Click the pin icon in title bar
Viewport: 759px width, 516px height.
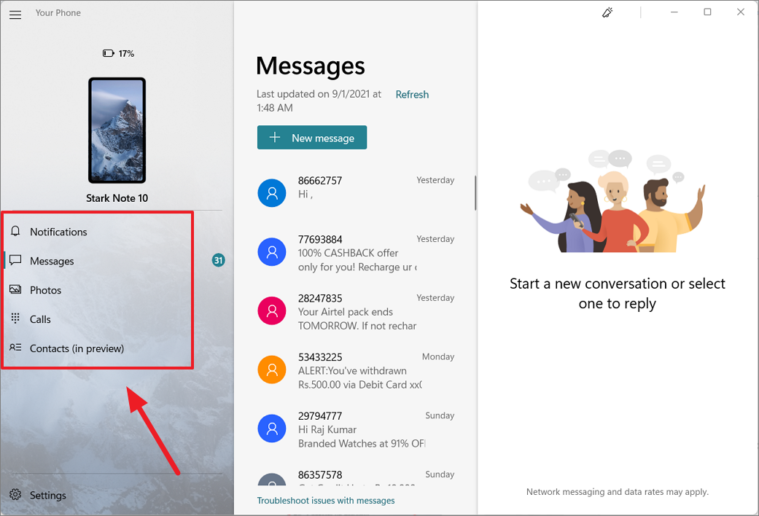point(607,12)
